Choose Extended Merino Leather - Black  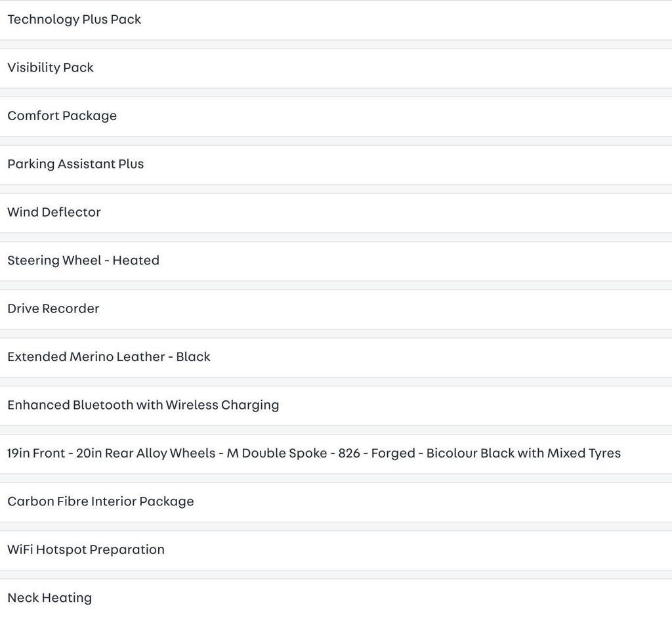(336, 358)
